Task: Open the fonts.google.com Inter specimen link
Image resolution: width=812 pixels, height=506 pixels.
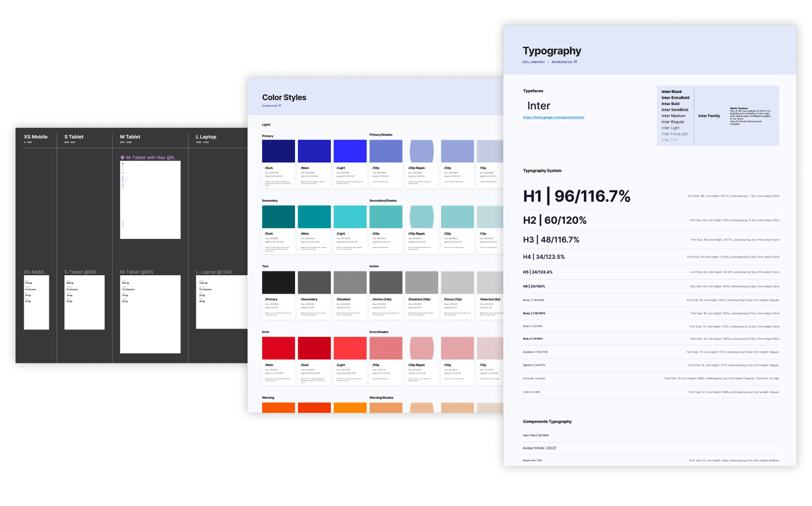Action: pyautogui.click(x=553, y=117)
